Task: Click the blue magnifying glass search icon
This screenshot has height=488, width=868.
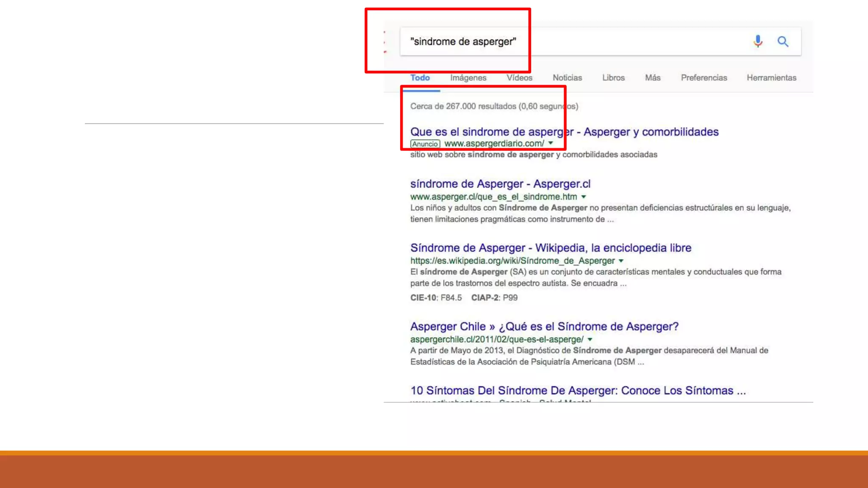Action: [782, 41]
